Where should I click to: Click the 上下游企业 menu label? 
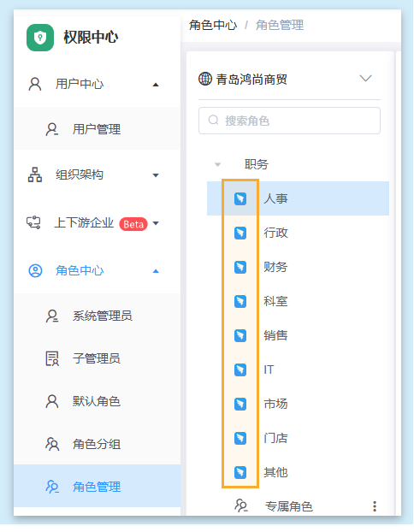point(84,222)
